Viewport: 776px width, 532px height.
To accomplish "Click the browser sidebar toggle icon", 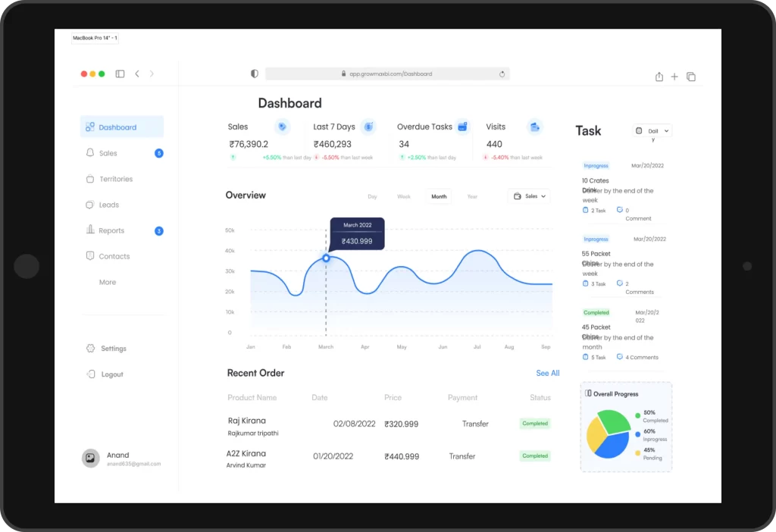I will pos(120,74).
